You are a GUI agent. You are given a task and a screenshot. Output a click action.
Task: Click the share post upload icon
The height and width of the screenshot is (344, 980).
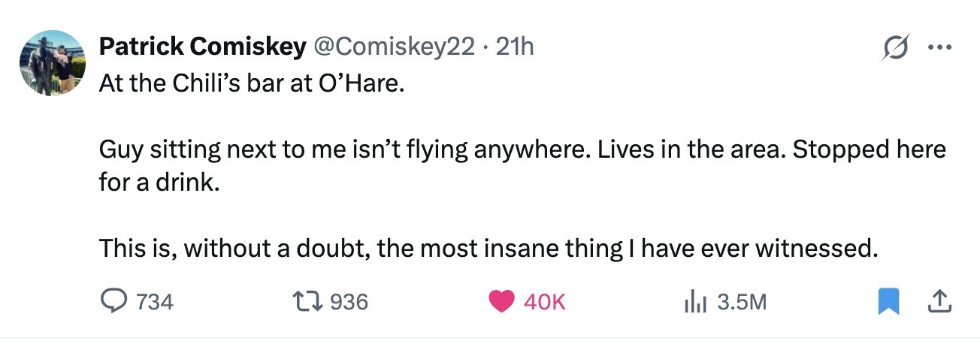pos(939,302)
